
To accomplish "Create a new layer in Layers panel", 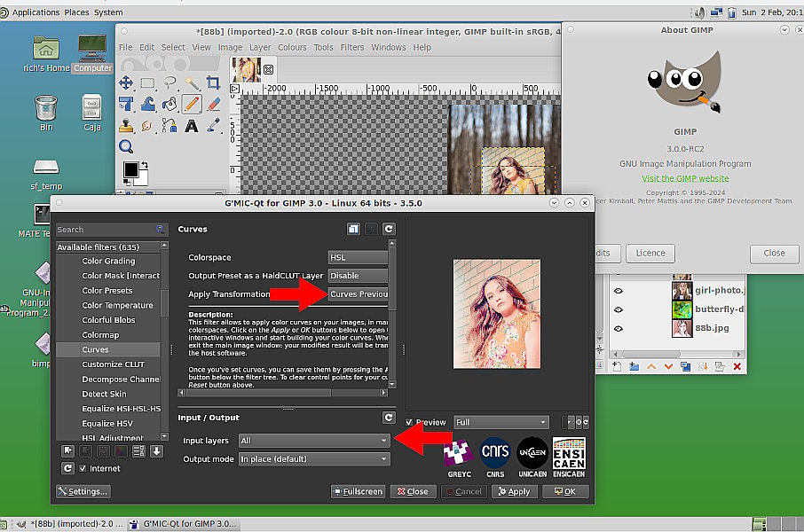I will tap(617, 366).
